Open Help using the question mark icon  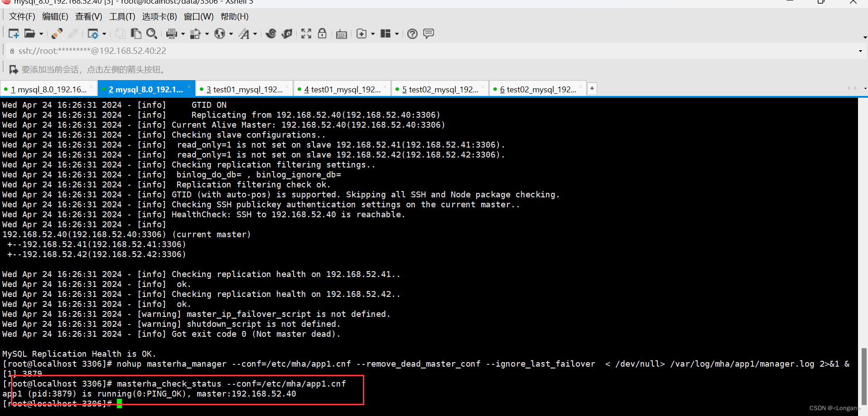click(412, 33)
